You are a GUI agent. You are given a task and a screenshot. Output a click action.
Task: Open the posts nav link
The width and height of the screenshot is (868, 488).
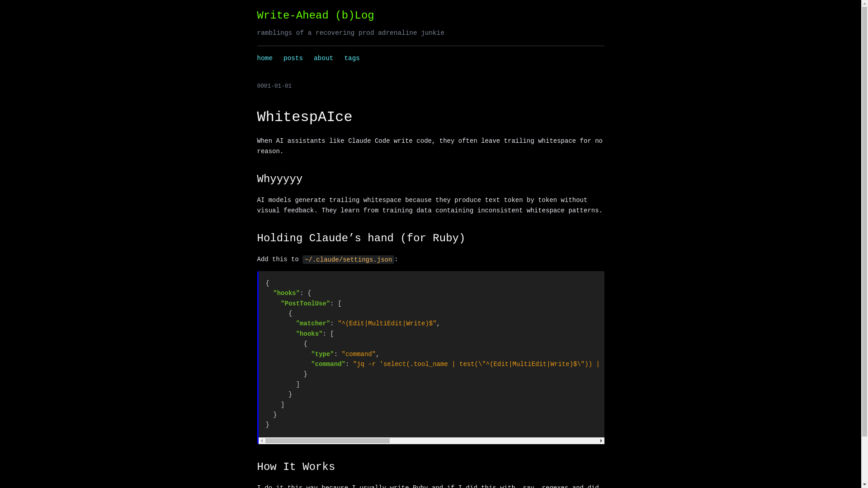pyautogui.click(x=293, y=58)
